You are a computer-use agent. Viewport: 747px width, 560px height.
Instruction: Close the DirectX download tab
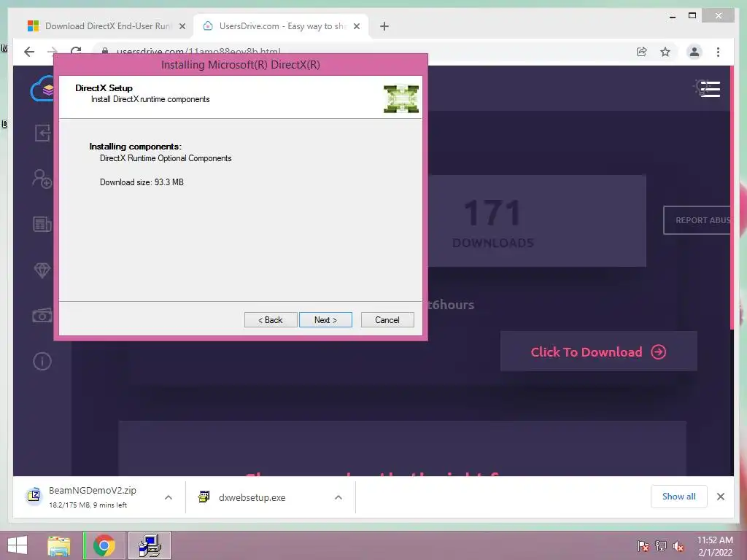[182, 26]
